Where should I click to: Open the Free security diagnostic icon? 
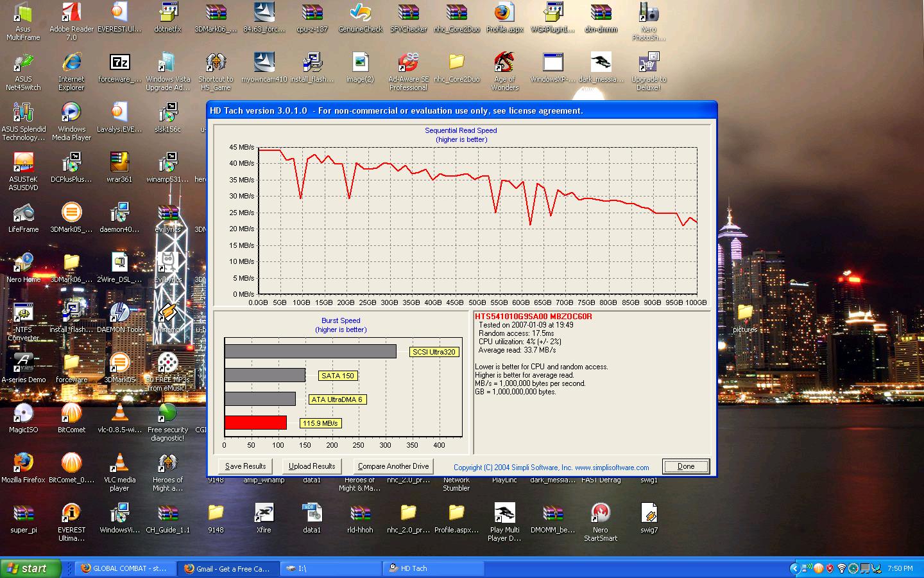pyautogui.click(x=167, y=422)
